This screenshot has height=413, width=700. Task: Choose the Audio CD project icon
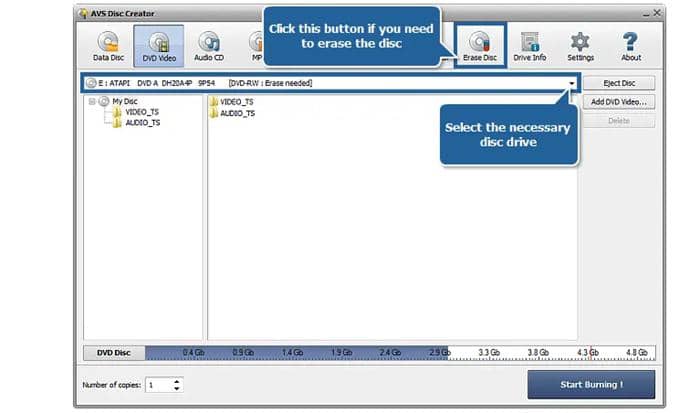[208, 46]
